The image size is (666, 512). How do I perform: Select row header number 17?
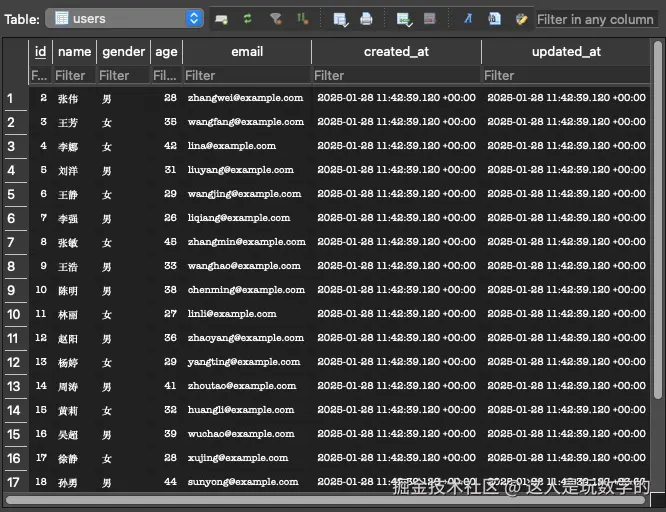coord(16,482)
